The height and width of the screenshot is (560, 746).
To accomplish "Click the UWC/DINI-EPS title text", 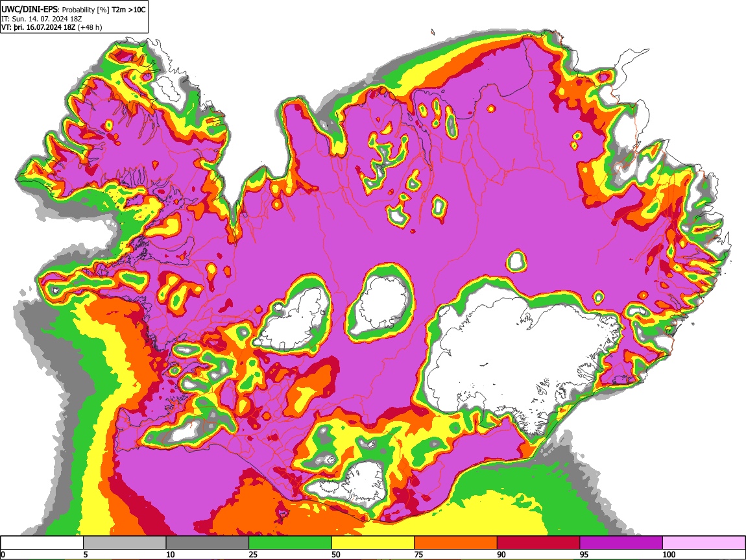I will (29, 10).
